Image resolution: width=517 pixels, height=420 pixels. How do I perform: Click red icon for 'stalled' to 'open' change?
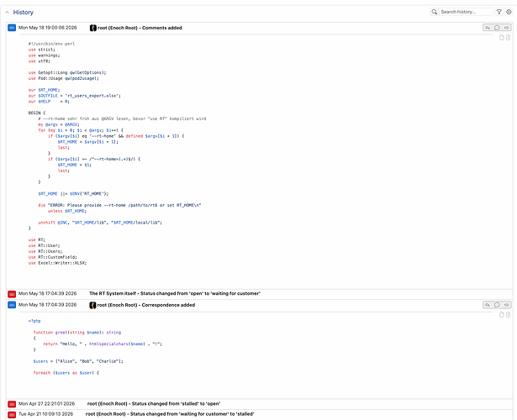coord(12,404)
